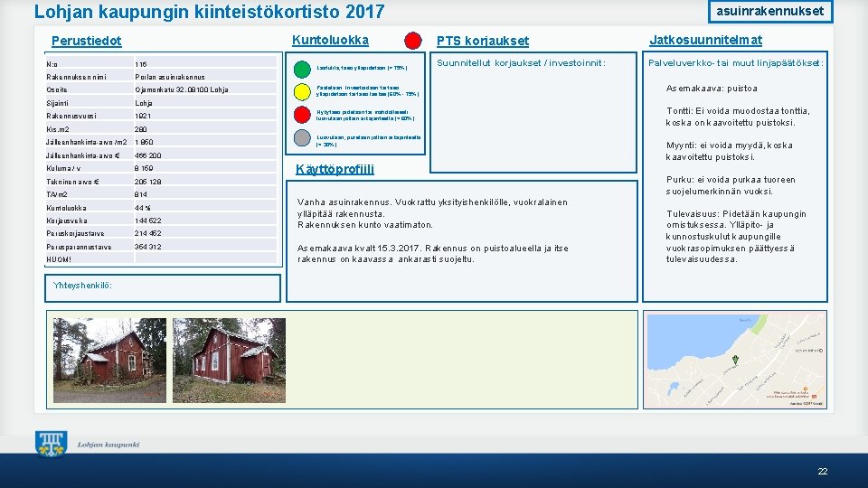Click the N:o value 116
The width and height of the screenshot is (868, 488).
141,64
